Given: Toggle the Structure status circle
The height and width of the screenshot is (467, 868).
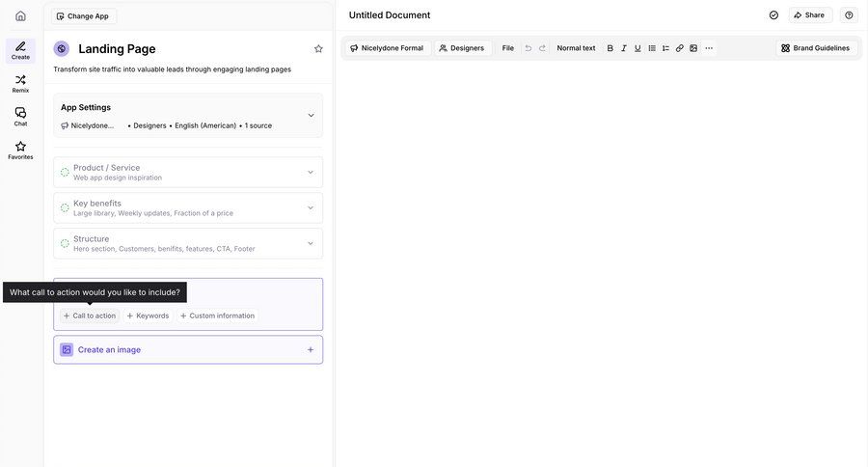Looking at the screenshot, I should coord(65,243).
